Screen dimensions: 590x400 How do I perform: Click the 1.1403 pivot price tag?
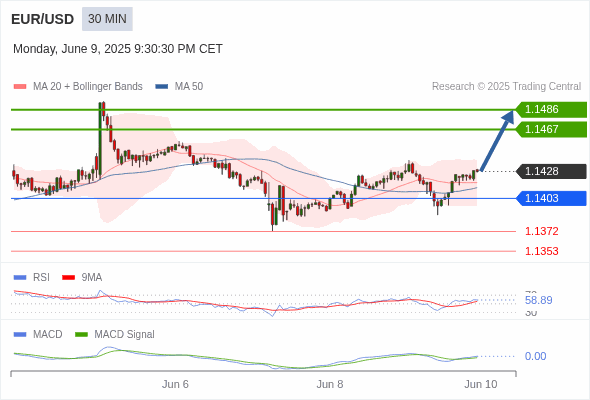click(551, 198)
